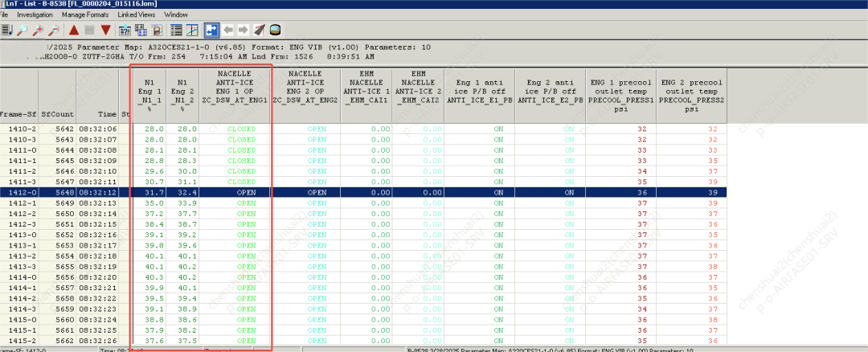Click the Time column header

point(107,115)
